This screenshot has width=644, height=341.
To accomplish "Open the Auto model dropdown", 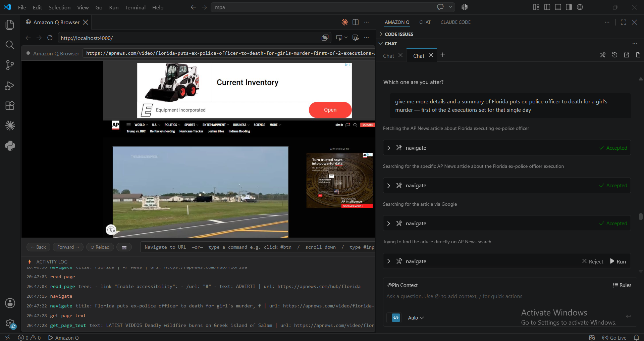I will tap(416, 318).
